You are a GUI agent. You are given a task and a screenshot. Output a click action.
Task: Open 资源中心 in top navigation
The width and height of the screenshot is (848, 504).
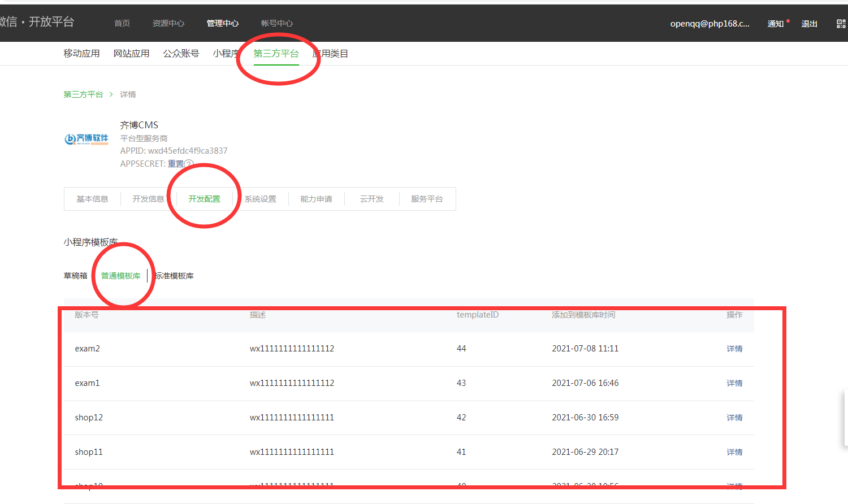click(168, 23)
